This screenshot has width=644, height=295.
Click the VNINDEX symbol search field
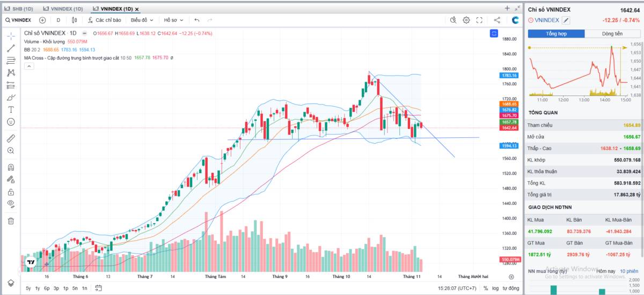(x=19, y=20)
